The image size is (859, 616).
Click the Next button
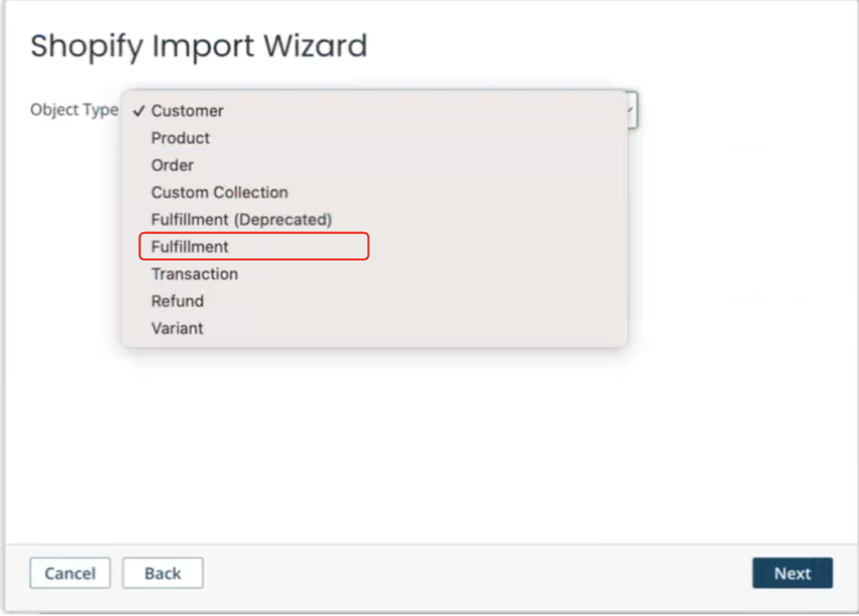click(x=793, y=573)
